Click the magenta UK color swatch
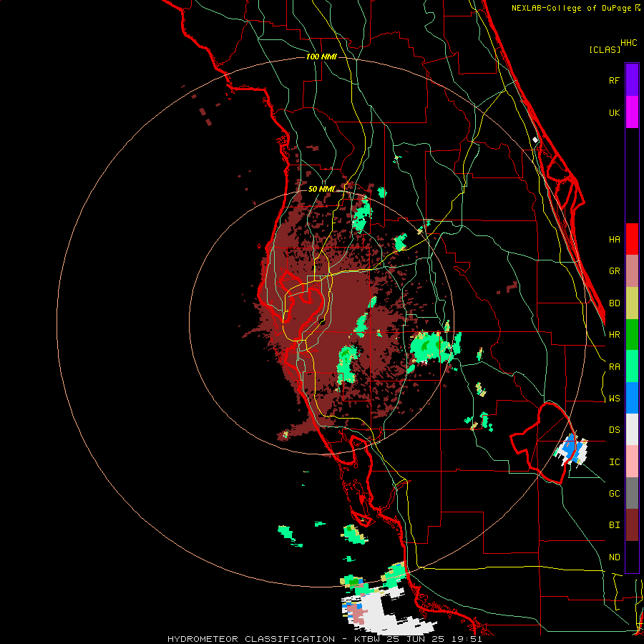 (632, 112)
